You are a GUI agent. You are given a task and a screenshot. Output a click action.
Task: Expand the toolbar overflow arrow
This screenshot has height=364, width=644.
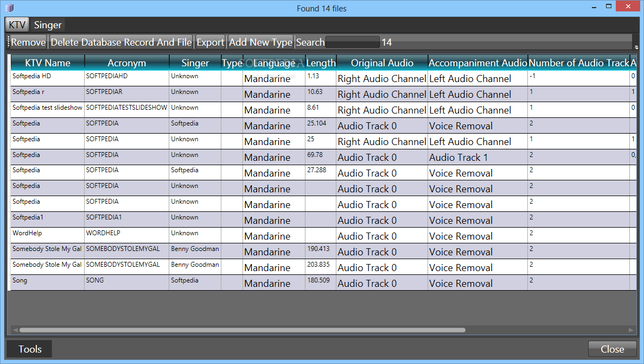(636, 47)
